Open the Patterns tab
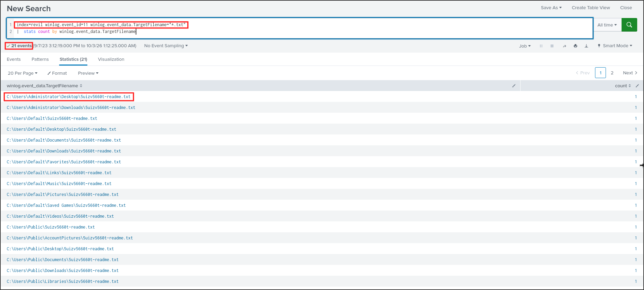The image size is (644, 290). (40, 59)
